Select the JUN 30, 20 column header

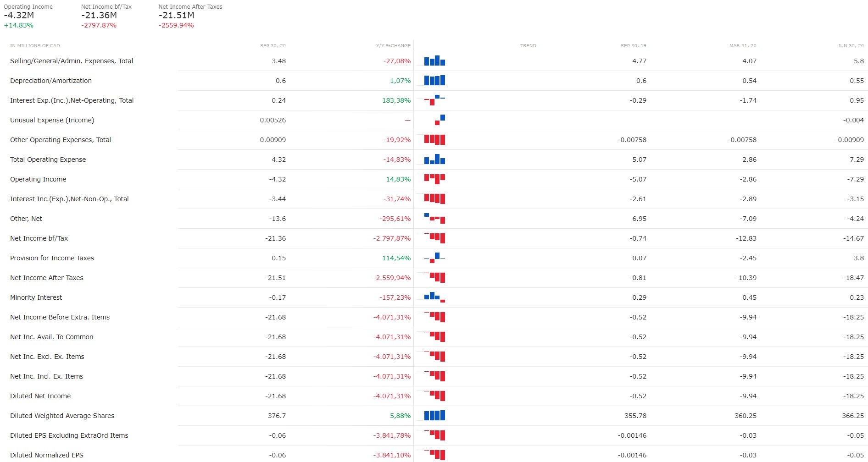[851, 45]
